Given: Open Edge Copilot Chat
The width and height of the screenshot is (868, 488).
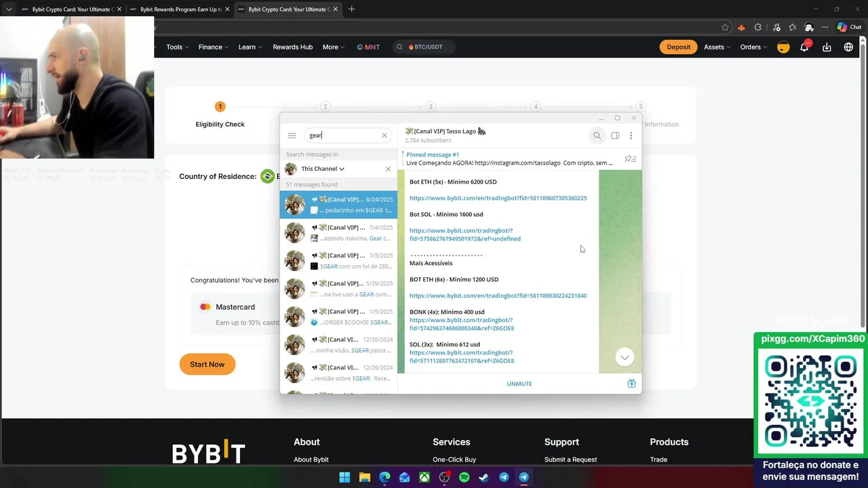Looking at the screenshot, I should [849, 28].
